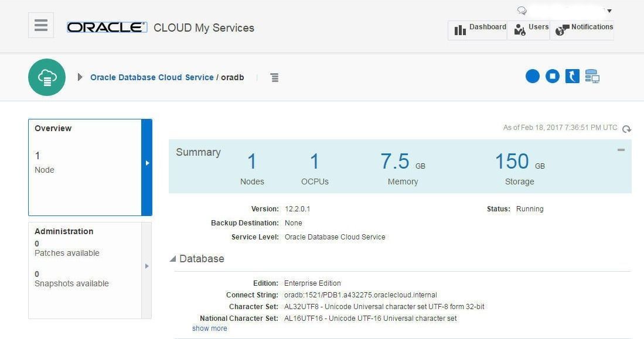Viewport: 644px width, 339px height.
Task: Expand the triangle before Oracle Database Cloud Service
Action: point(80,77)
